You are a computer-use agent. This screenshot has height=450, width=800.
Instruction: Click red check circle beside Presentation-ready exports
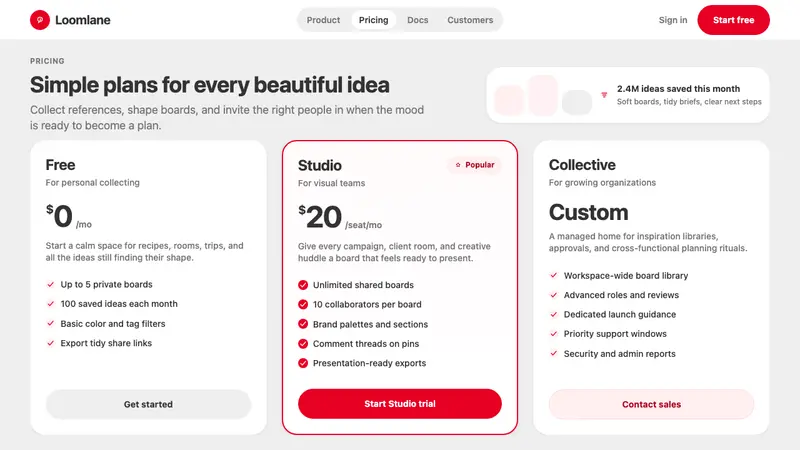(303, 363)
